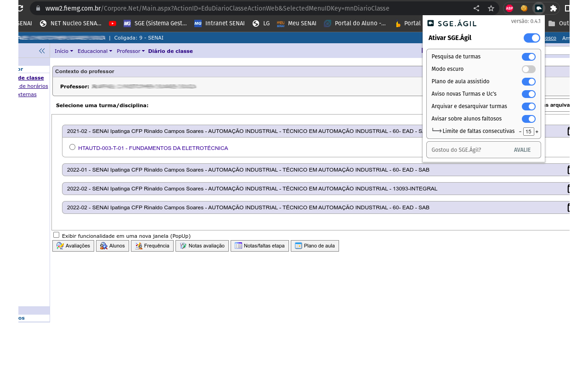Screen dimensions: 588x368
Task: Open the YouTube bookmark icon
Action: coord(113,23)
